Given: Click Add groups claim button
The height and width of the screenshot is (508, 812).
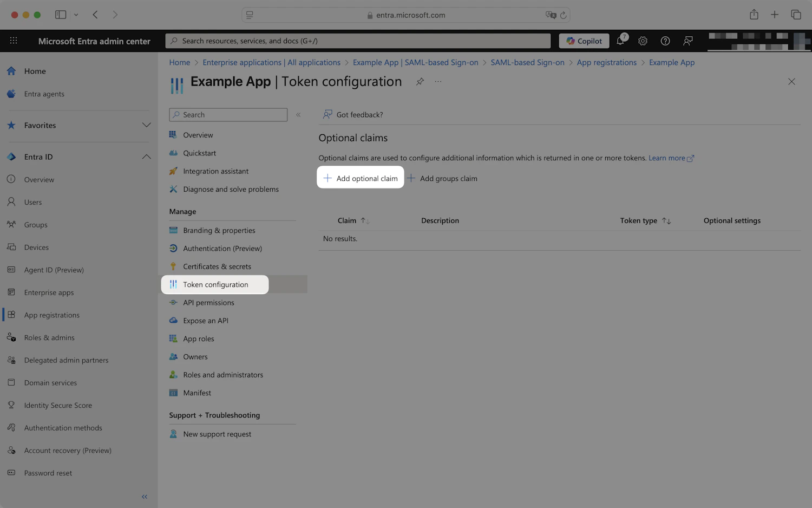Looking at the screenshot, I should 442,178.
